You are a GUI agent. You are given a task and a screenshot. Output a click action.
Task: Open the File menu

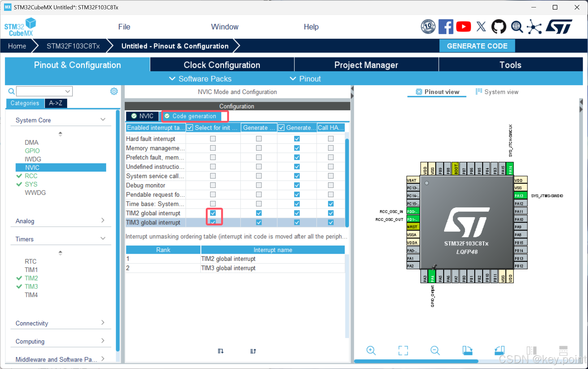[124, 27]
